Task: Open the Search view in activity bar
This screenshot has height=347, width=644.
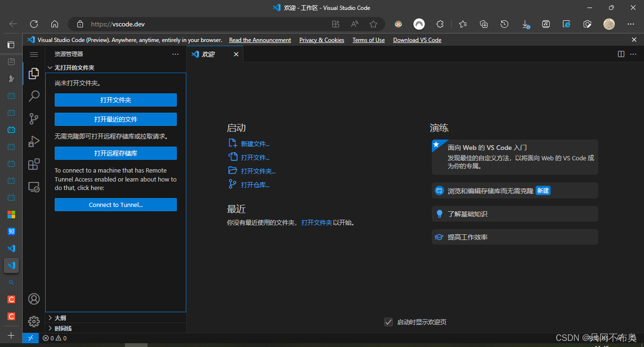Action: coord(34,96)
